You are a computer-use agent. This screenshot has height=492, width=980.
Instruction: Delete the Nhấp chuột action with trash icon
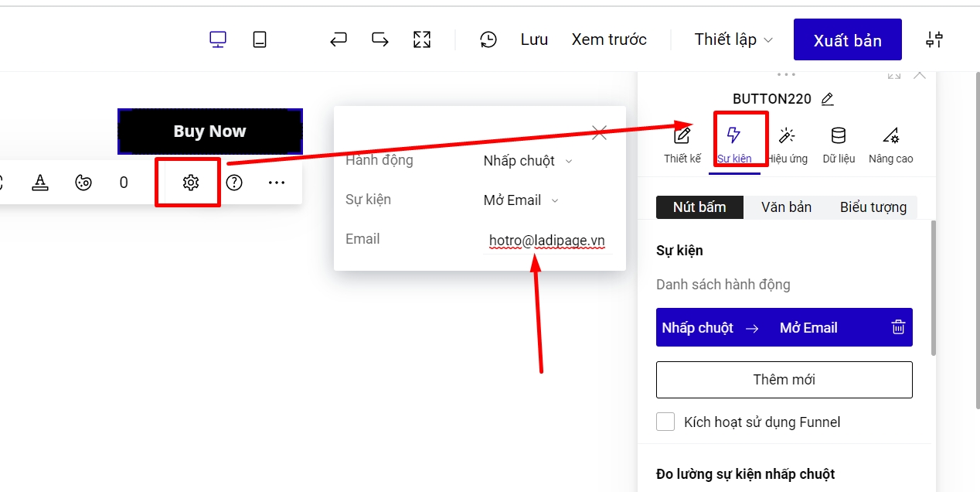(898, 327)
